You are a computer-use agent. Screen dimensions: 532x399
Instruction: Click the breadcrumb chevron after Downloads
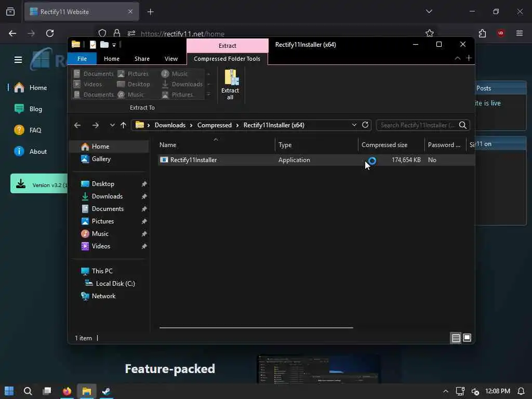click(191, 125)
